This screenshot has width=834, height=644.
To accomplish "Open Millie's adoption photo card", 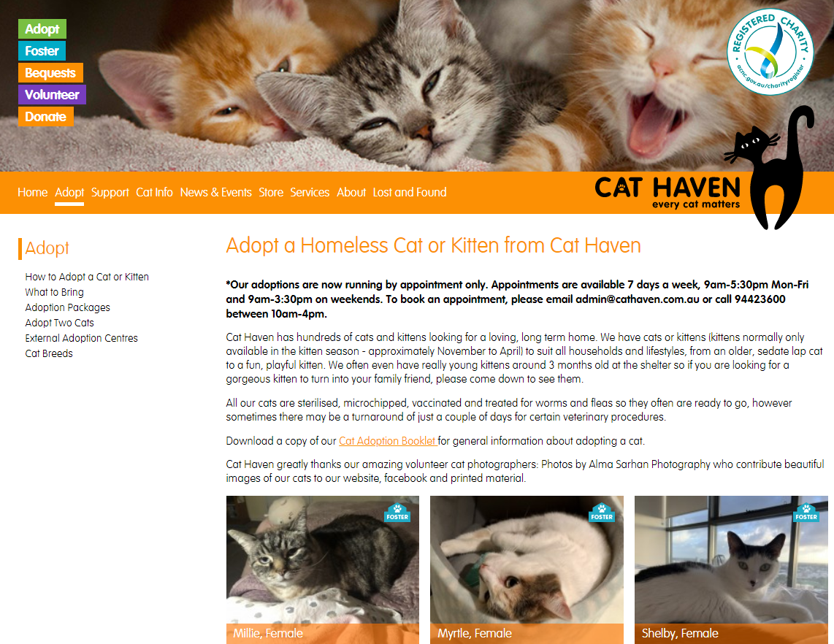I will point(322,570).
